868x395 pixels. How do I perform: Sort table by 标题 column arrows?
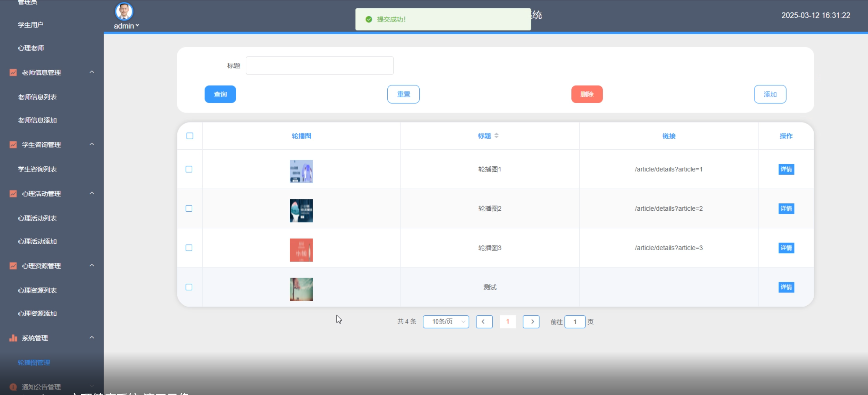[496, 136]
